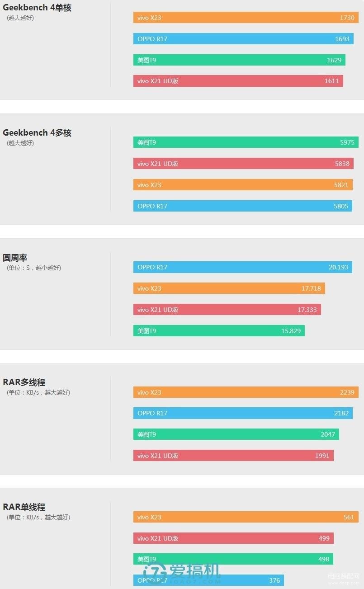Click the 美图T9 bar scoring 5975

[246, 142]
